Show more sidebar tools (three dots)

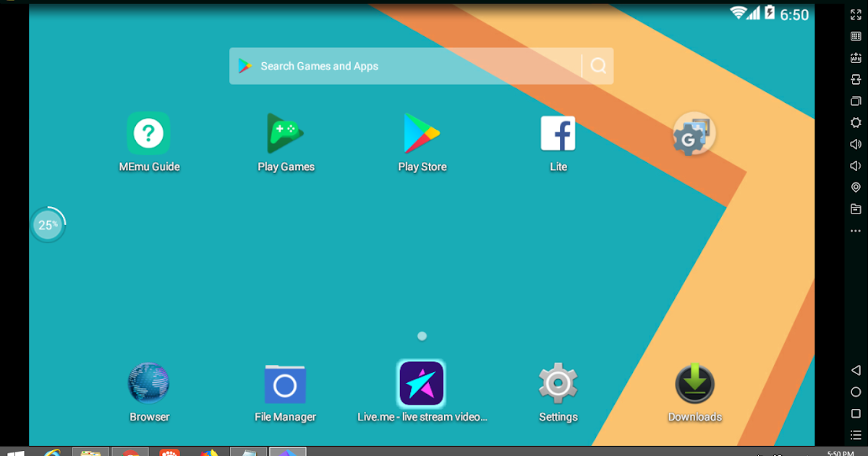(856, 231)
